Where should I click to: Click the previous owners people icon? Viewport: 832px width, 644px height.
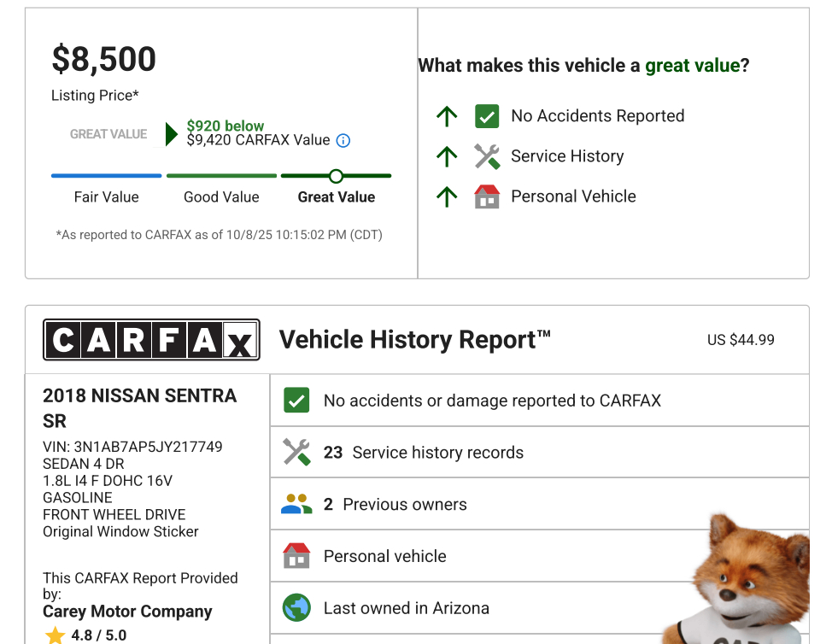tap(296, 505)
